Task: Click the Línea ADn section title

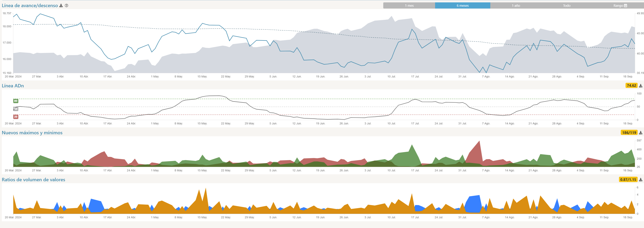Action: coord(13,86)
